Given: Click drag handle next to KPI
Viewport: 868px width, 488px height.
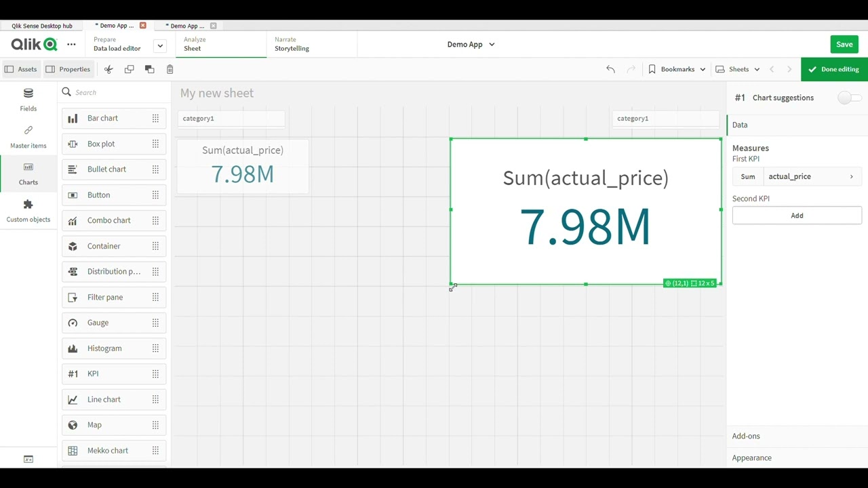Looking at the screenshot, I should (x=155, y=373).
